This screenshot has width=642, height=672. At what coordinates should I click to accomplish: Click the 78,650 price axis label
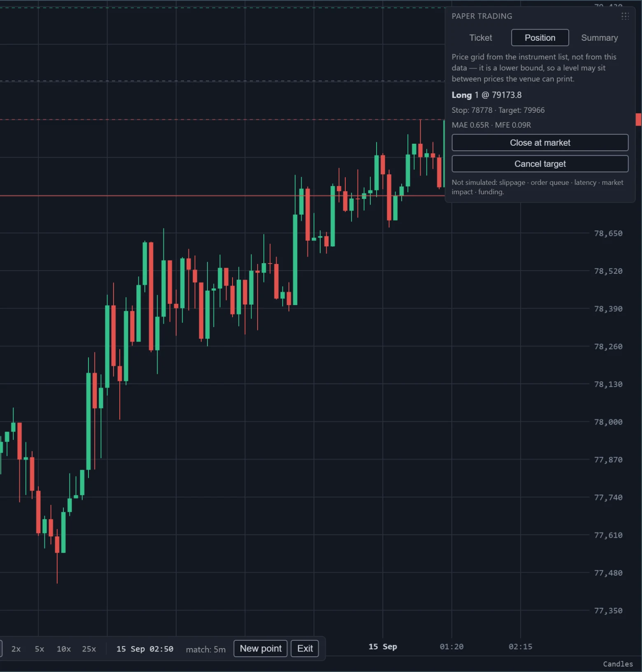[x=608, y=233]
